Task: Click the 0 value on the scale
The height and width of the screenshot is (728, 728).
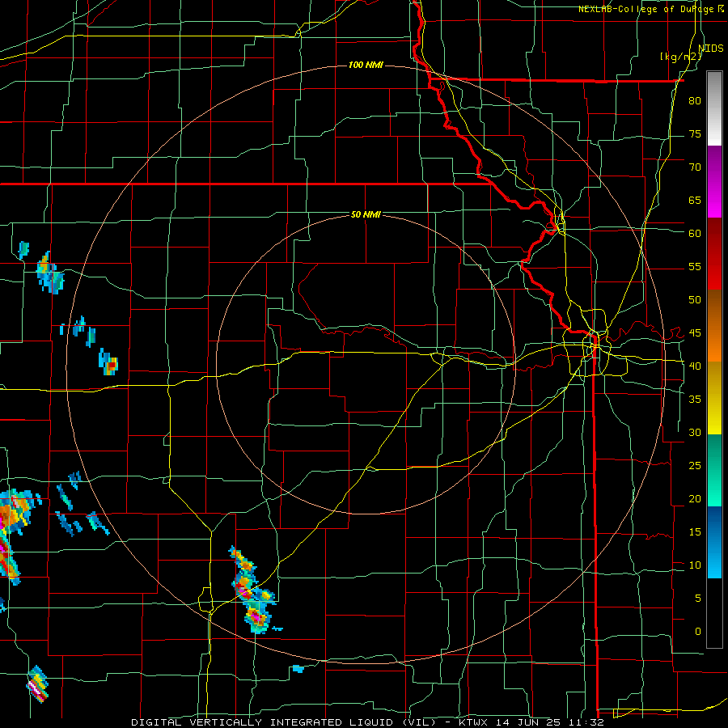Action: 698,632
